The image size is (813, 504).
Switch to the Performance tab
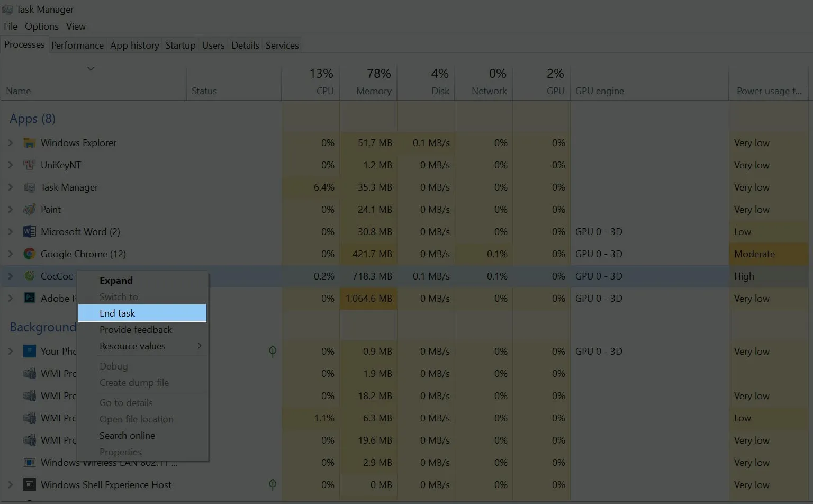[77, 46]
